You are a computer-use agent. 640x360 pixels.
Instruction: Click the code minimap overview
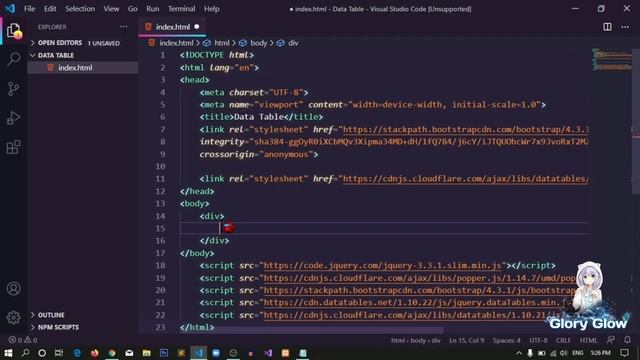(612, 59)
